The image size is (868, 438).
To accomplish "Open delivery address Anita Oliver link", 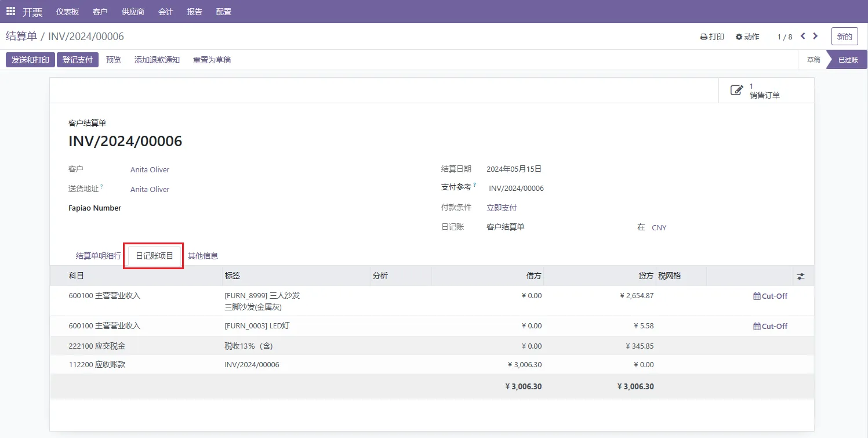I will pos(150,190).
